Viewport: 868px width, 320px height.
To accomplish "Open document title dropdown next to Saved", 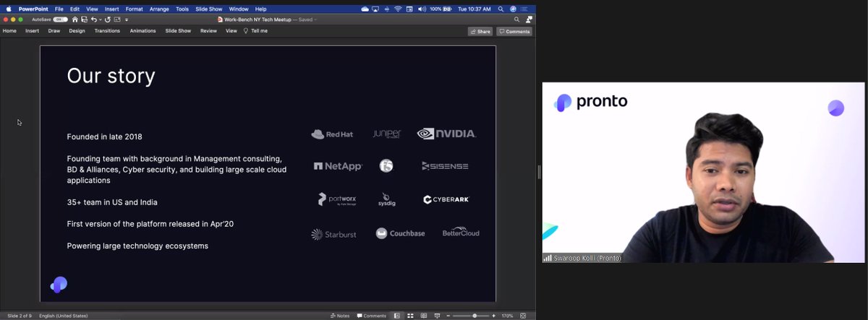I will (x=315, y=20).
